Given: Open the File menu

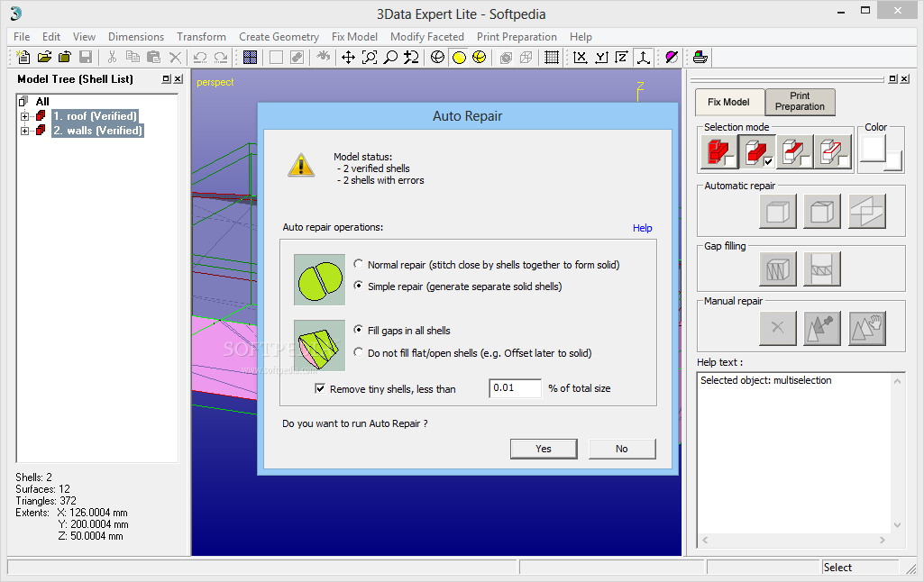Looking at the screenshot, I should pos(22,37).
